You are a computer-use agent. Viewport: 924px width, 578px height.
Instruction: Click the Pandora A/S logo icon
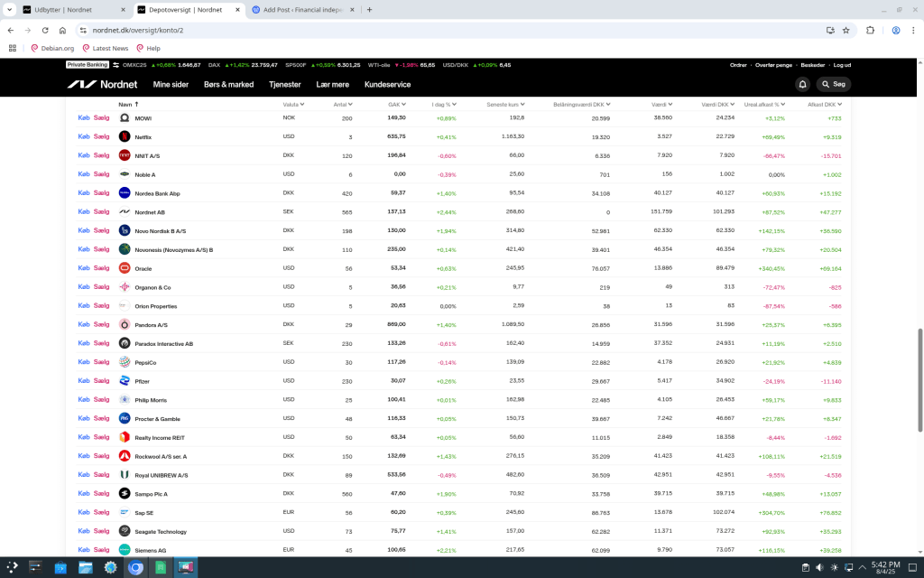click(125, 324)
